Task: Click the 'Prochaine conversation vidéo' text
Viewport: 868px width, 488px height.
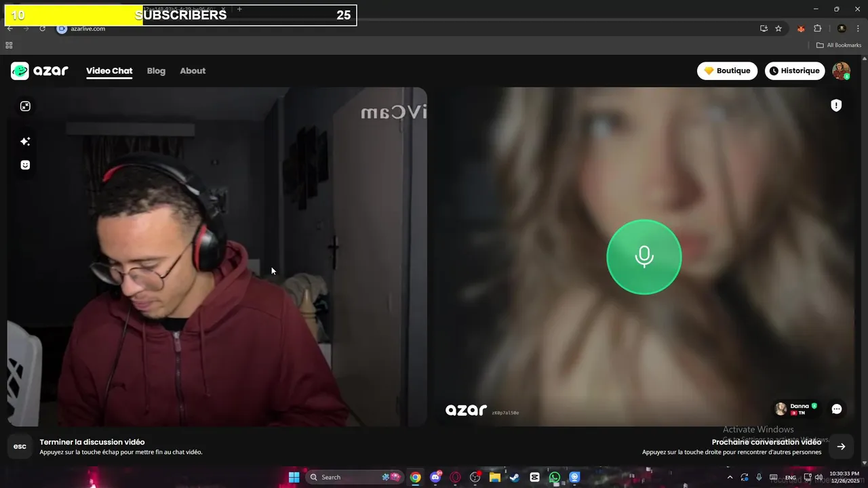Action: pos(766,442)
